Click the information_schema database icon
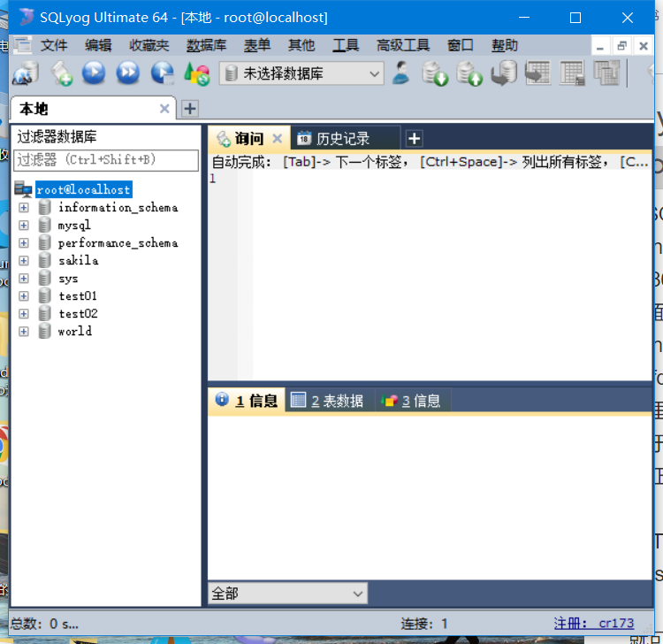Screen dimensions: 663x644 (x=45, y=207)
